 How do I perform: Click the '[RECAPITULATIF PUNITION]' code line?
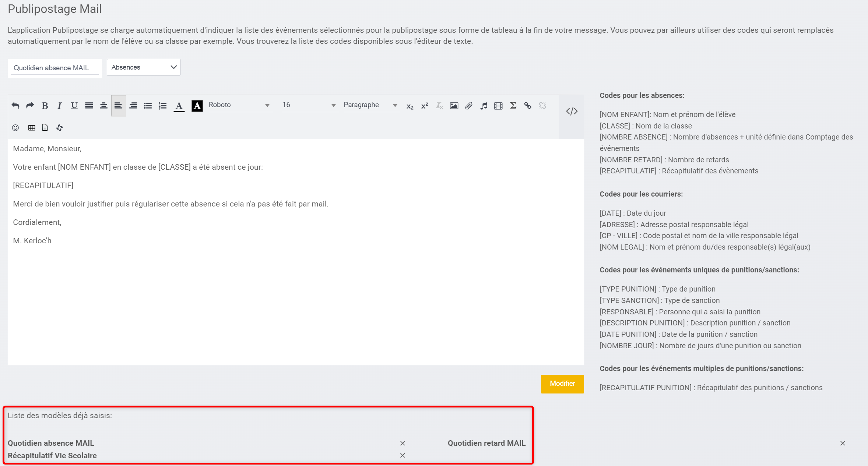711,388
